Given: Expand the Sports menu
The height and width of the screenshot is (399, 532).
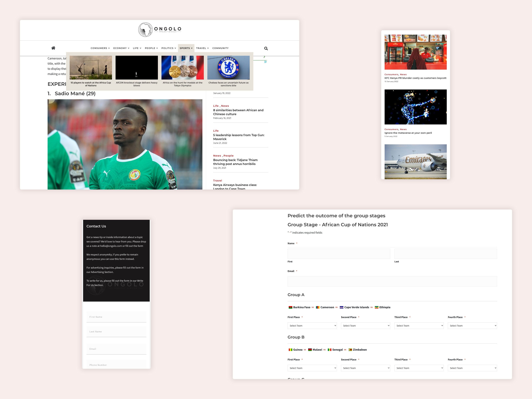Looking at the screenshot, I should [186, 48].
